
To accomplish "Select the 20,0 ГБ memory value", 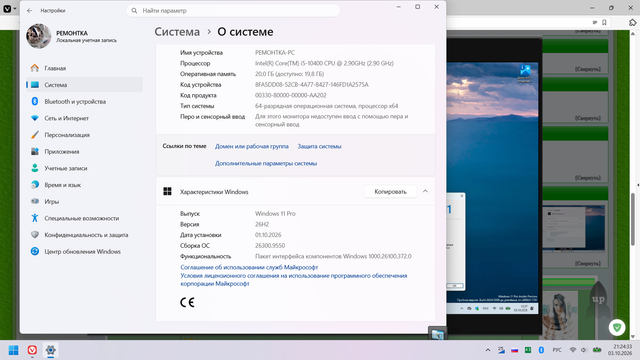I will pyautogui.click(x=289, y=74).
